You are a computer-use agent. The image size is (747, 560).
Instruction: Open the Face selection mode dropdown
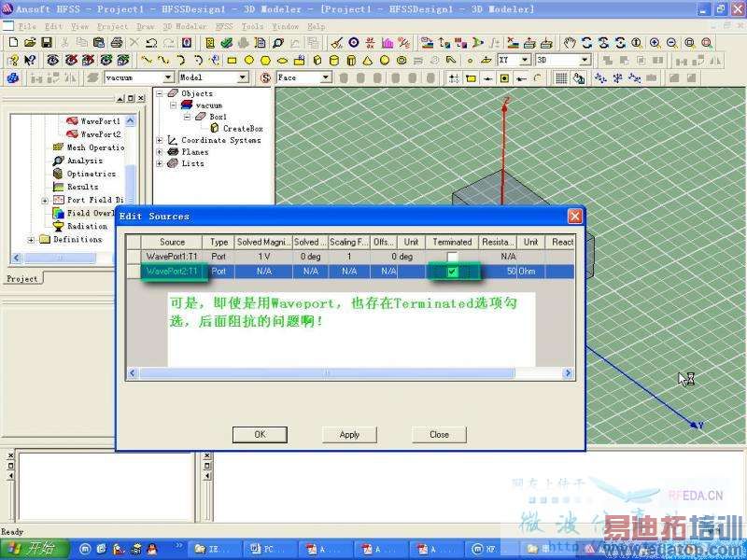[x=325, y=77]
